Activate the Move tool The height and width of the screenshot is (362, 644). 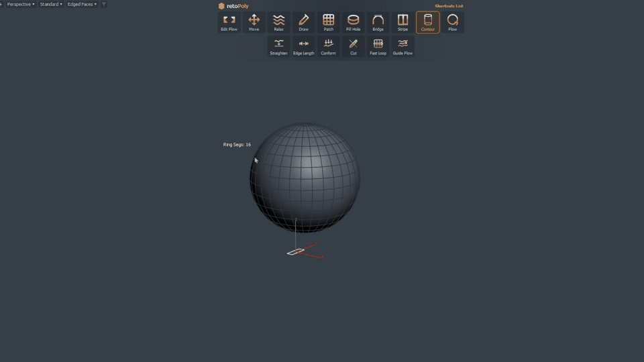pyautogui.click(x=254, y=23)
